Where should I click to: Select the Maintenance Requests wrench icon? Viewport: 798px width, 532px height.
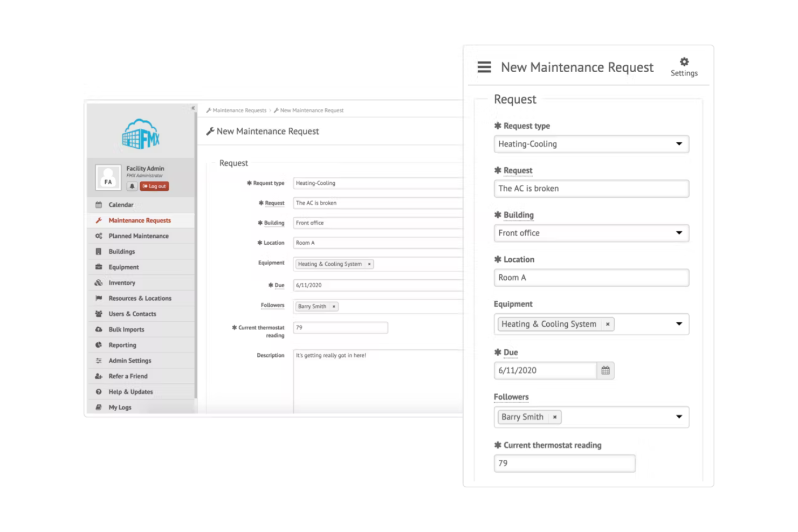pos(100,220)
